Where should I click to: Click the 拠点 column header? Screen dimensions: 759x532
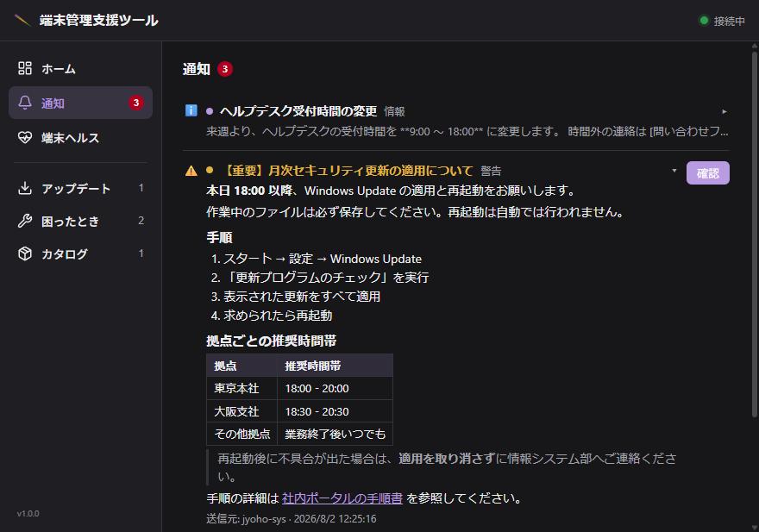coord(241,366)
